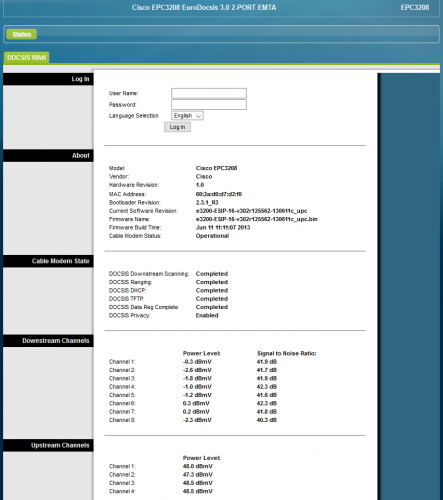
Task: Click the DOCSIS TFTP Completed value
Action: point(212,299)
